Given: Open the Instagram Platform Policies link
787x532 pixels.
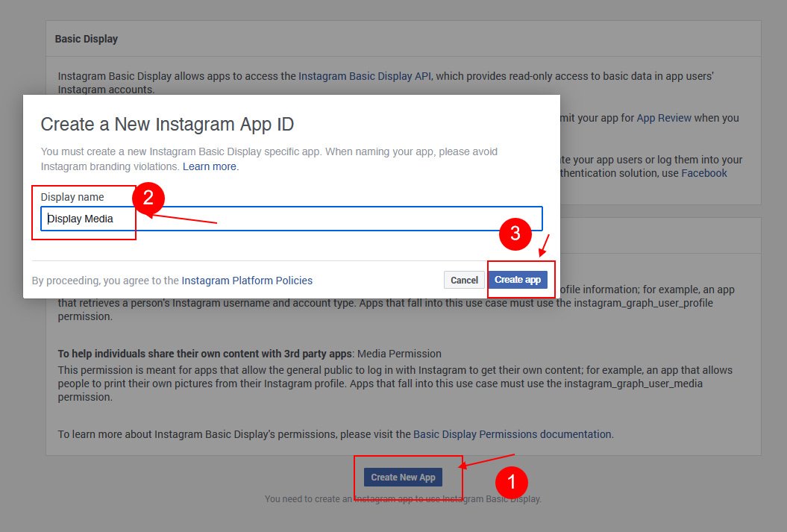Looking at the screenshot, I should click(x=247, y=281).
